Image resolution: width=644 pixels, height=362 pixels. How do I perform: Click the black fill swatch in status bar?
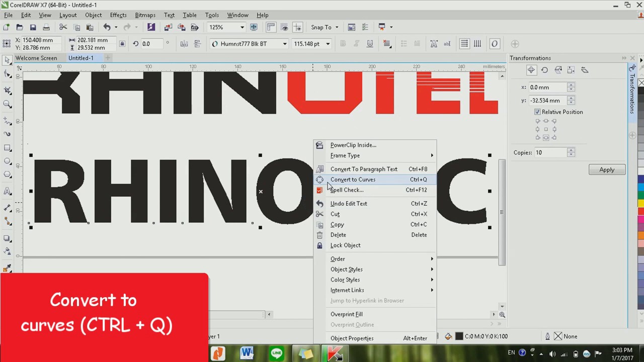pos(459,336)
